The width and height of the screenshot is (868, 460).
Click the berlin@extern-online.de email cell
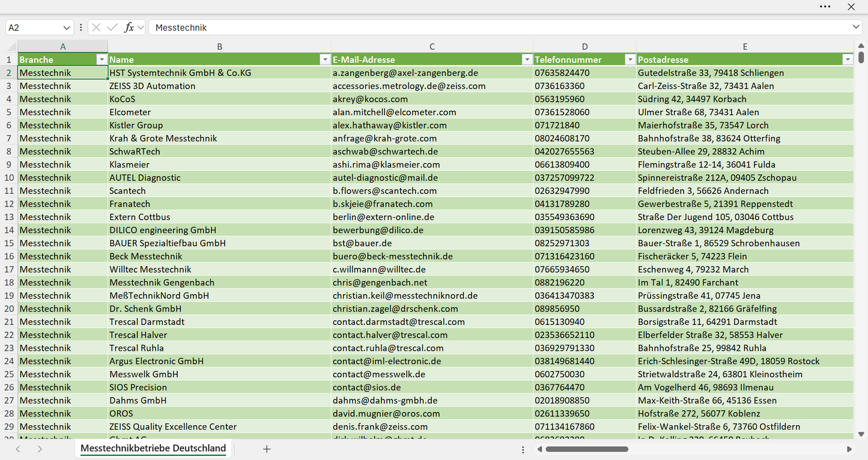[432, 217]
